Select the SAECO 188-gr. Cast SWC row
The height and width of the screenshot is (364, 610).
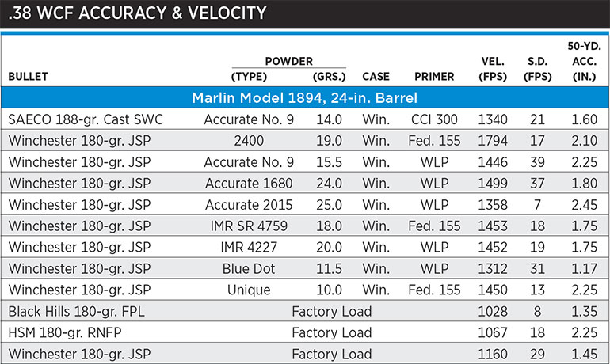click(x=305, y=119)
